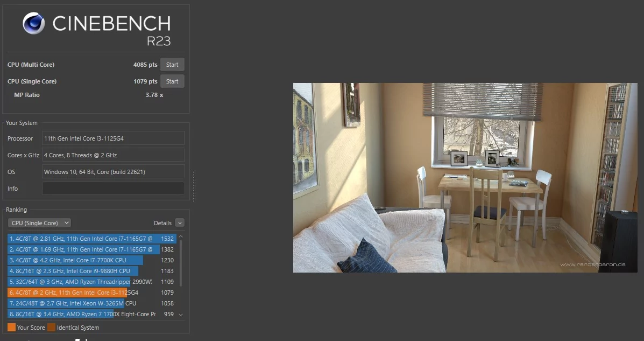Screen dimensions: 644x341
Task: Click the Your Score legend label
Action: tap(31, 328)
